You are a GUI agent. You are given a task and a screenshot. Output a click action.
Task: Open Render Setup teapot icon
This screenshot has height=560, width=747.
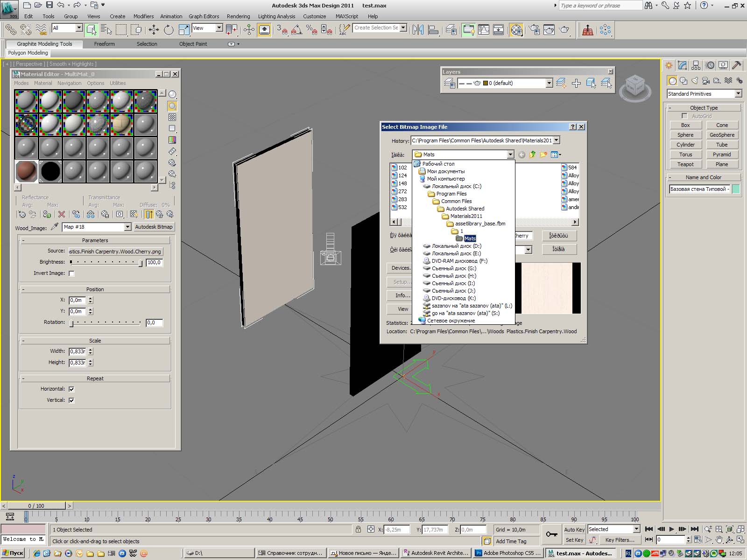[534, 30]
